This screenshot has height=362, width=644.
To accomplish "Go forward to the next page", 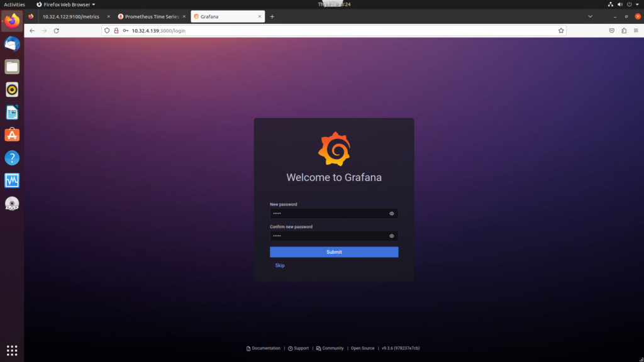I will click(45, 31).
